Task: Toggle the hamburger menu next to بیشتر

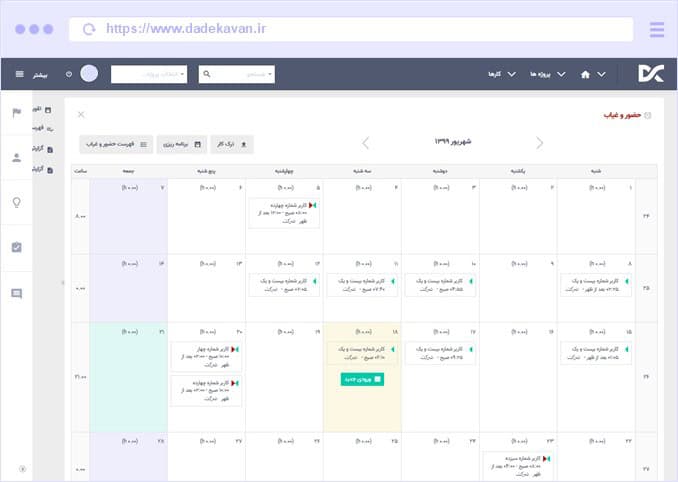Action: pyautogui.click(x=18, y=74)
